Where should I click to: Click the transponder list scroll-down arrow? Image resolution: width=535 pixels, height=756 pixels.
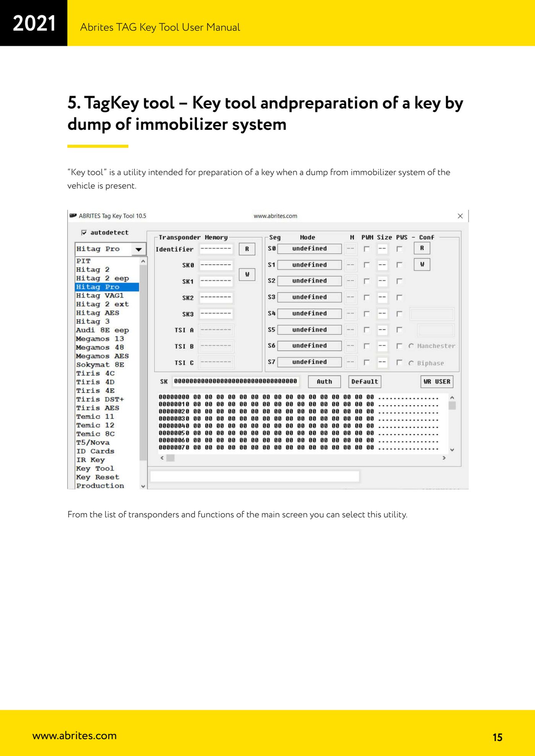coord(143,486)
